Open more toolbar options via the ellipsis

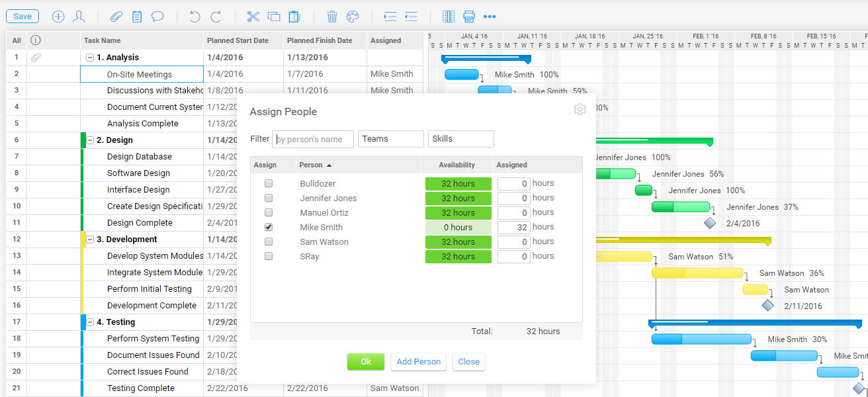tap(489, 17)
